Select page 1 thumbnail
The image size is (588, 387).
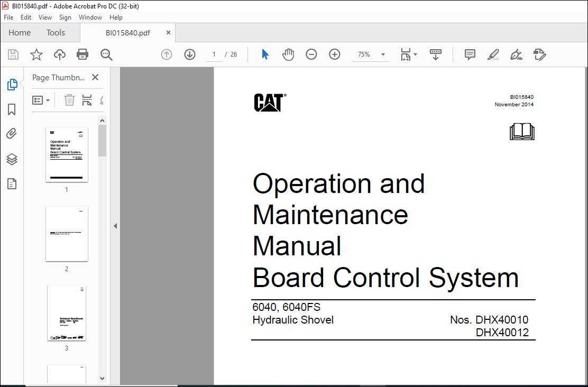pyautogui.click(x=67, y=154)
